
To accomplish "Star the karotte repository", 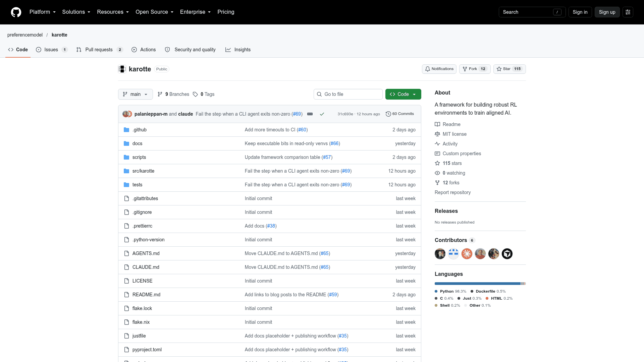I will pos(509,69).
